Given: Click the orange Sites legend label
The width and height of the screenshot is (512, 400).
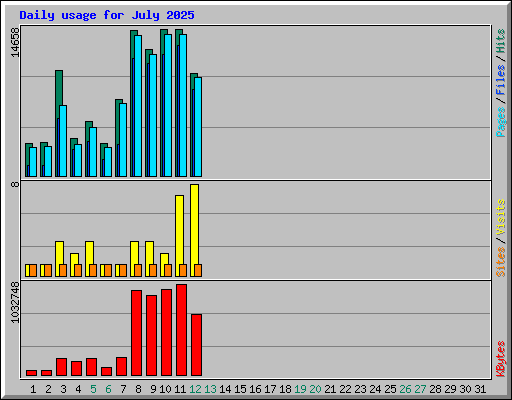Looking at the screenshot, I should (x=501, y=262).
